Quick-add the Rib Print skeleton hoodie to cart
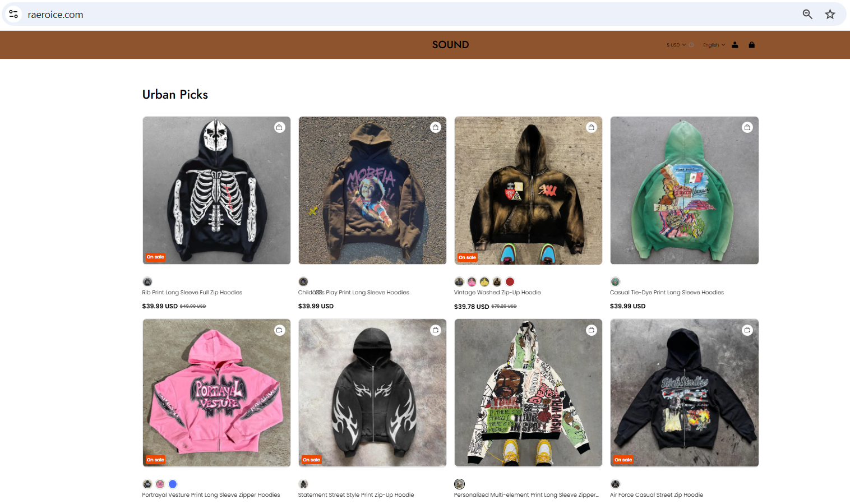 click(279, 127)
